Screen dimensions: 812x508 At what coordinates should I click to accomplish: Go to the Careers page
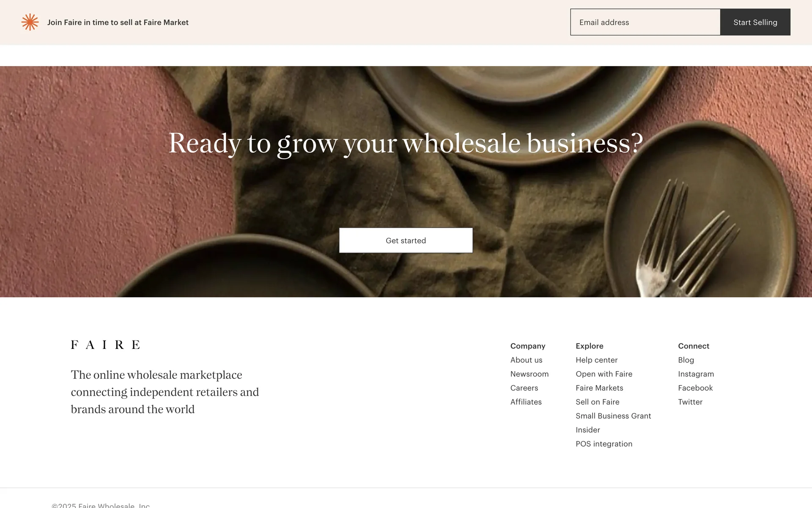524,388
